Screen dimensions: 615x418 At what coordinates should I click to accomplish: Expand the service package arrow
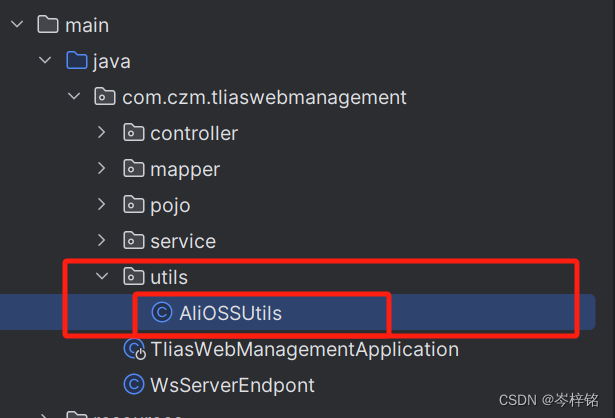[102, 240]
